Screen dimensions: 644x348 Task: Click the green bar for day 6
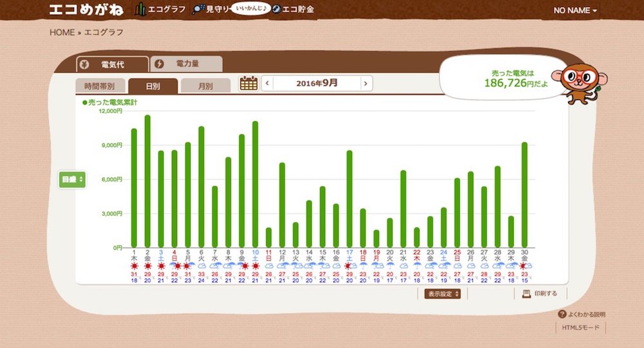point(201,187)
